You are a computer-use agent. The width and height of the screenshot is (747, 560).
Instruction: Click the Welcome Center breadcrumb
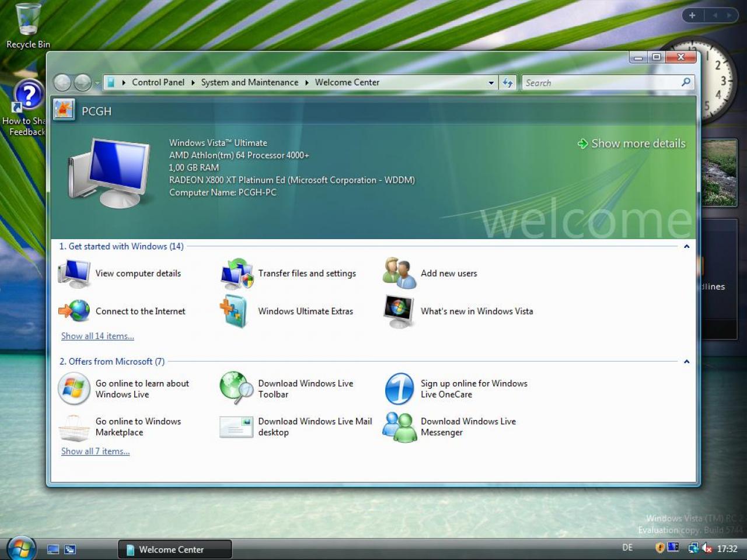[347, 82]
